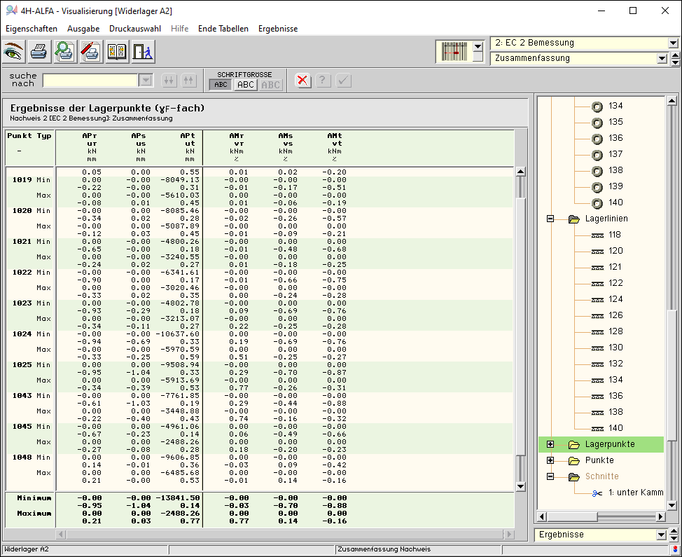The height and width of the screenshot is (557, 682).
Task: Select the smallest ABC font size
Action: click(219, 85)
